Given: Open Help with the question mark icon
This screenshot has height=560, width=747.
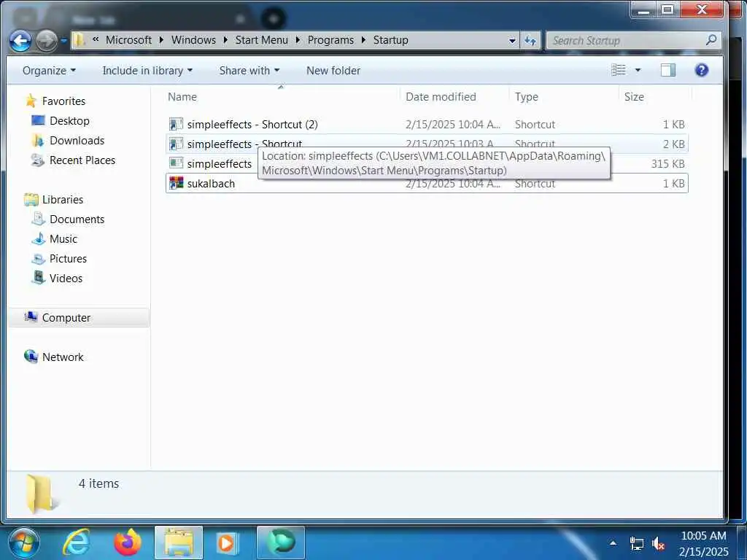Looking at the screenshot, I should click(701, 71).
